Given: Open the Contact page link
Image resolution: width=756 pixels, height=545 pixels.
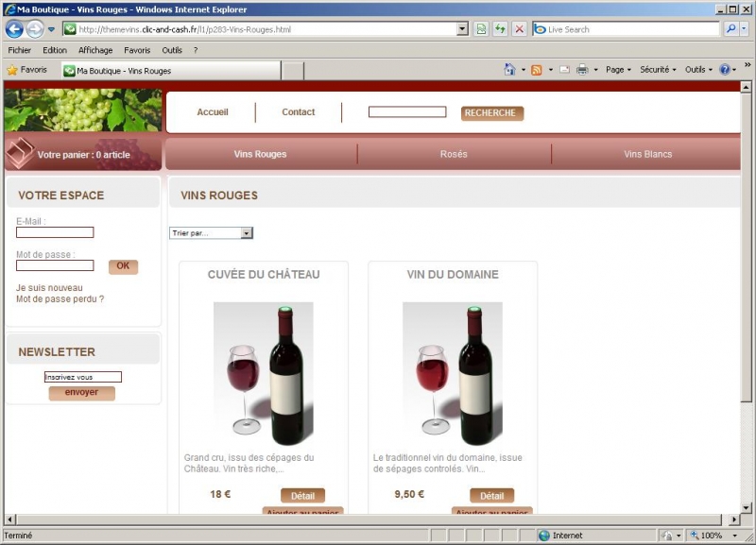Looking at the screenshot, I should click(x=298, y=111).
